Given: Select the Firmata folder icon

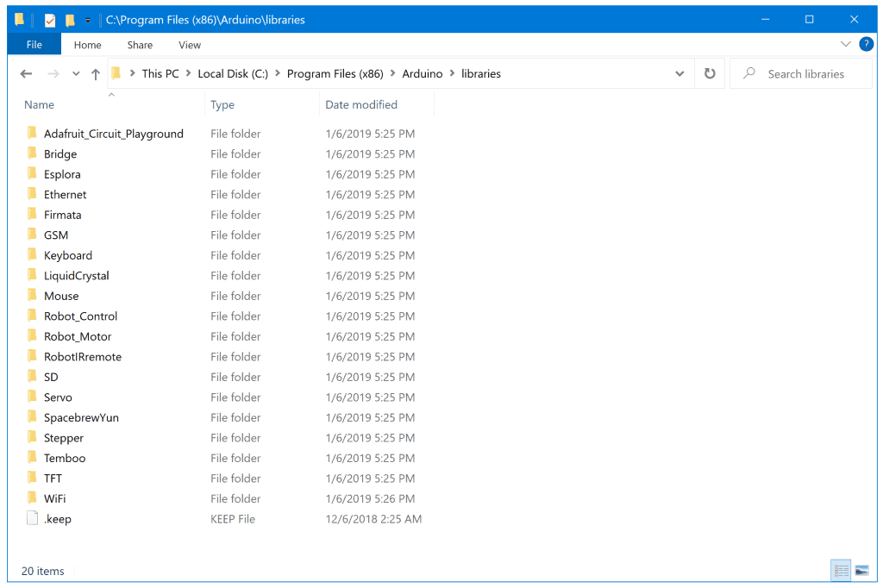Looking at the screenshot, I should 32,215.
